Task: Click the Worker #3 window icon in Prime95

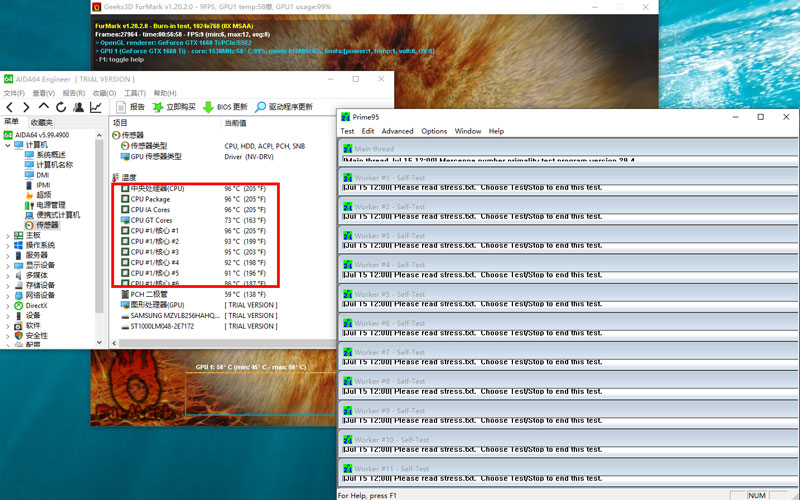Action: click(348, 236)
